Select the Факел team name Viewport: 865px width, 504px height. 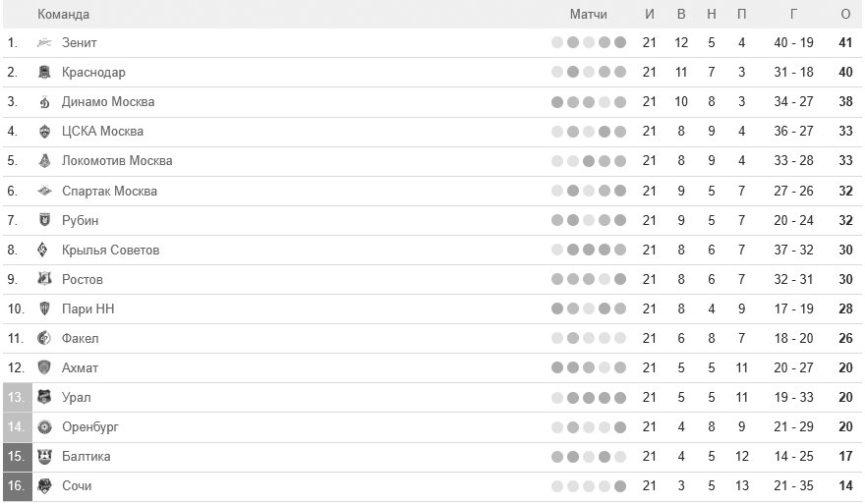(80, 339)
